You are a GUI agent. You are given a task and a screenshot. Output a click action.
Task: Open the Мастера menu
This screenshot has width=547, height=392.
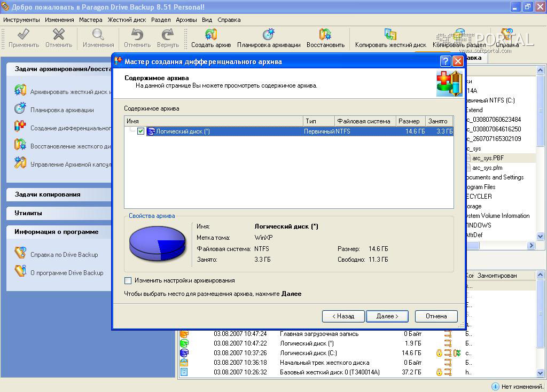point(91,20)
